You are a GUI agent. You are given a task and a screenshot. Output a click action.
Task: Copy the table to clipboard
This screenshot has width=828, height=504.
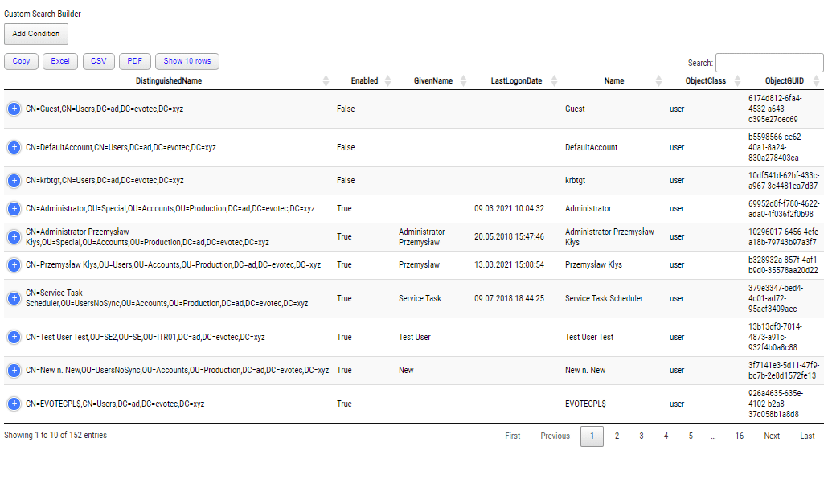[21, 60]
